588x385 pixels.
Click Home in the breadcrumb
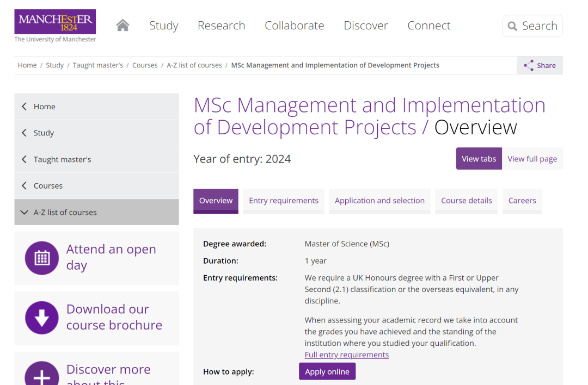click(27, 65)
